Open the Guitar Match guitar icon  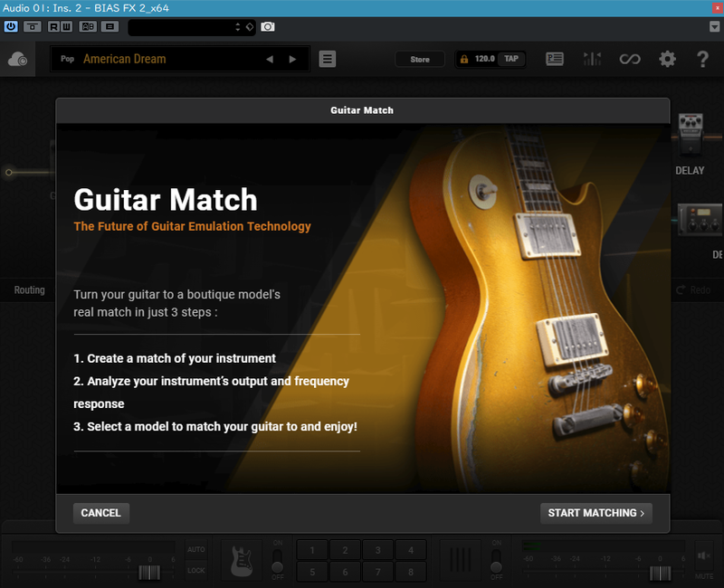pos(242,560)
